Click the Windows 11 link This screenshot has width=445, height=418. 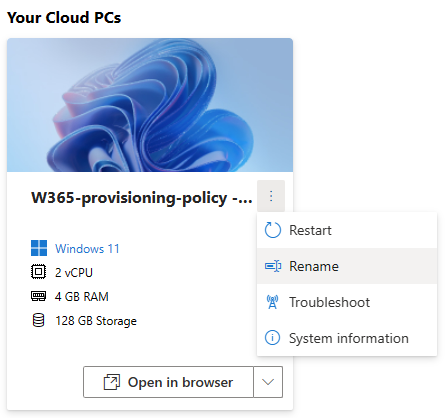87,249
